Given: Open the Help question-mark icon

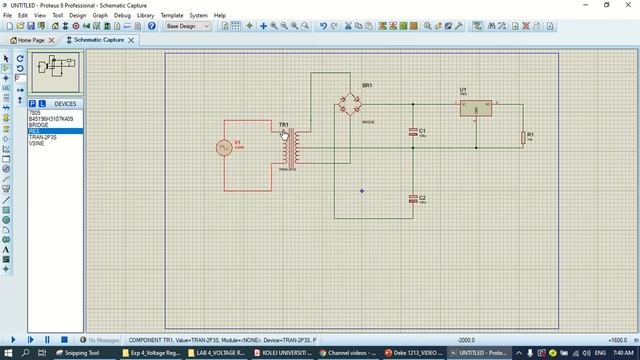Looking at the screenshot, I should coord(151,26).
